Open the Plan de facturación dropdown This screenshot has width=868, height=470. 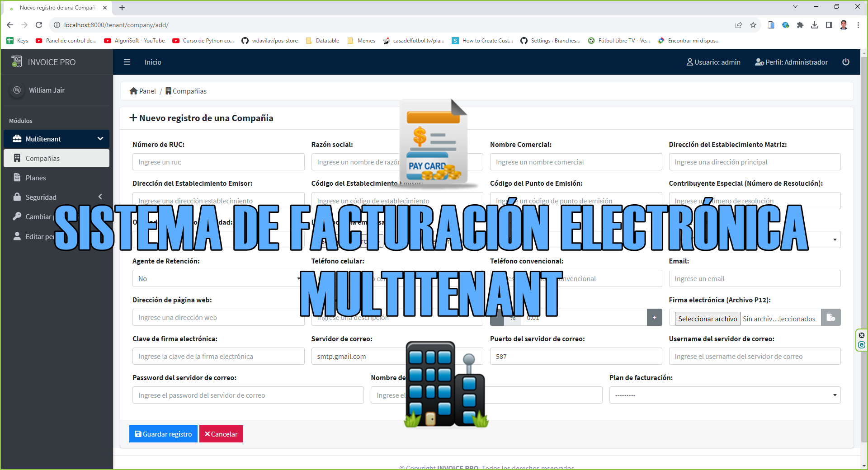click(x=725, y=395)
